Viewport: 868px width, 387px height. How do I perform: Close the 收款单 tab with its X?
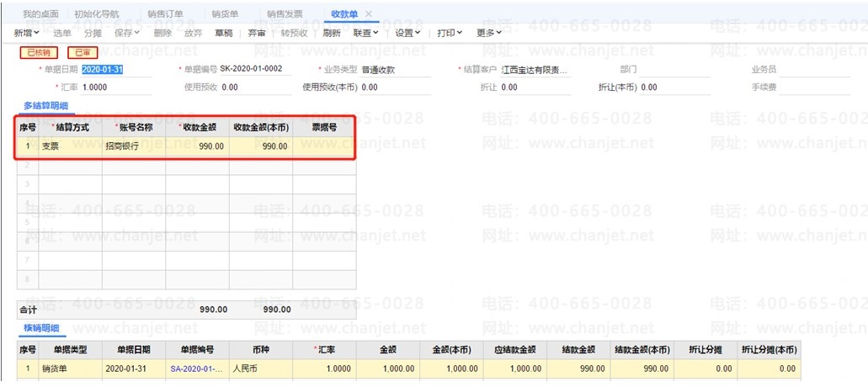point(370,13)
